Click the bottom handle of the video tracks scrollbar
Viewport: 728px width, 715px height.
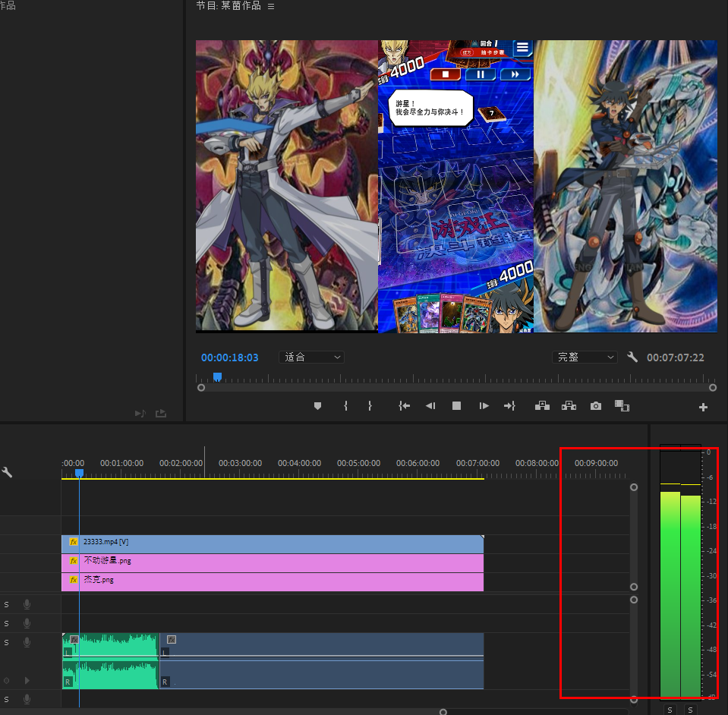coord(634,587)
